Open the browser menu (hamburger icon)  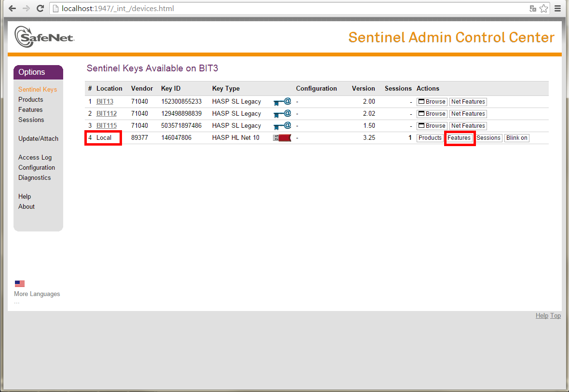click(x=558, y=8)
